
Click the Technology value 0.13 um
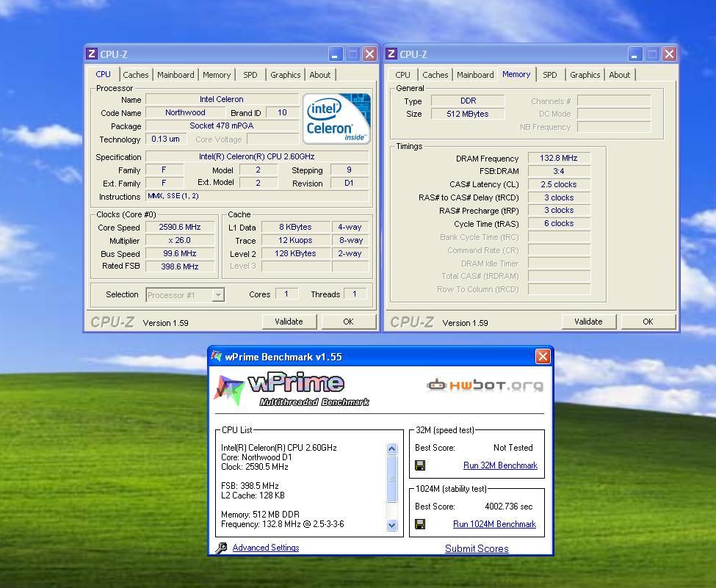coord(166,139)
